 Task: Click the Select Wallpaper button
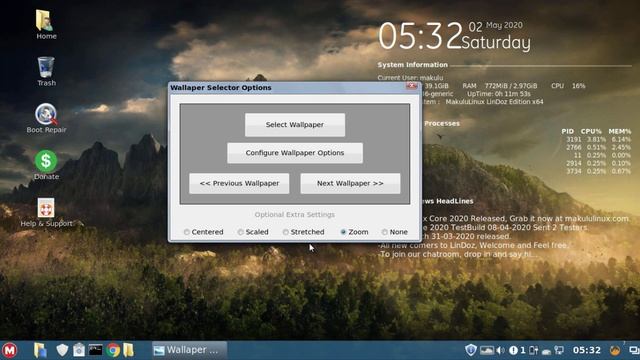click(x=295, y=124)
